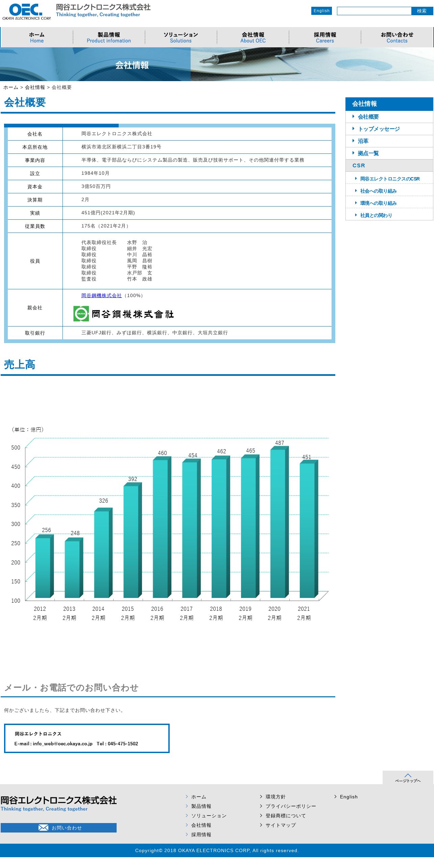Switch site language with English button
The height and width of the screenshot is (868, 434).
coord(321,11)
